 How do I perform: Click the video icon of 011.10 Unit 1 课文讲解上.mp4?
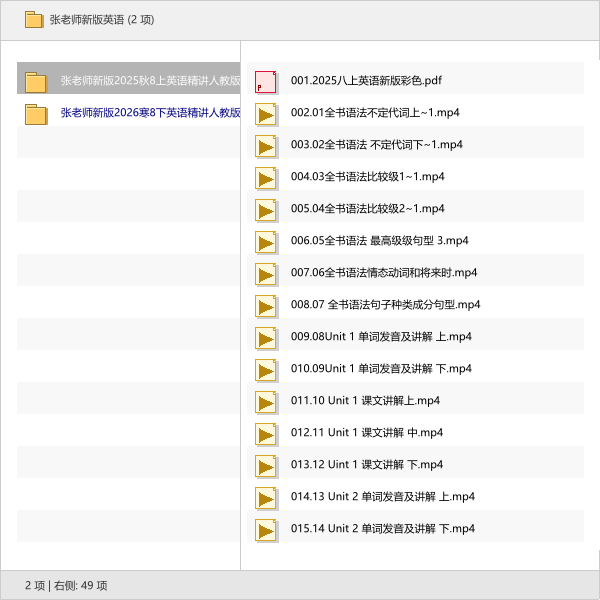pyautogui.click(x=266, y=401)
